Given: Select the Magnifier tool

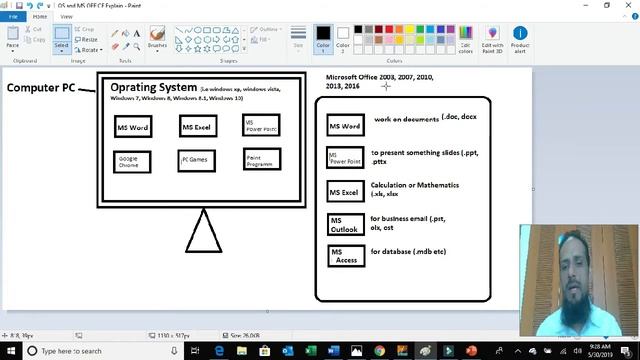Looking at the screenshot, I should [137, 47].
